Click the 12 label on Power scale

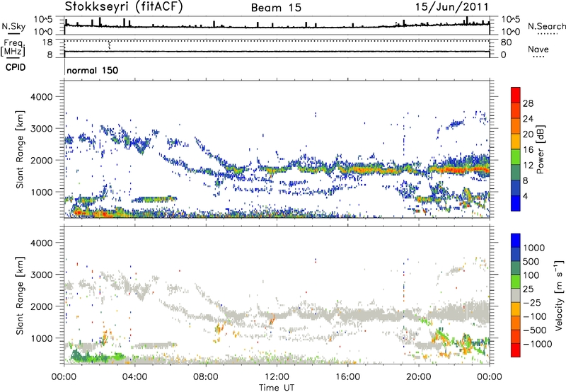(528, 166)
